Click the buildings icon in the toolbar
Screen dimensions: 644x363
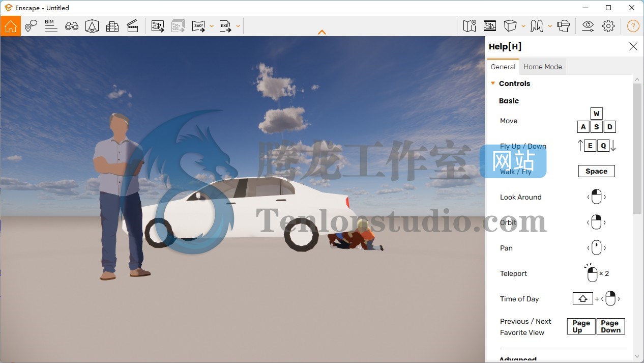(112, 26)
